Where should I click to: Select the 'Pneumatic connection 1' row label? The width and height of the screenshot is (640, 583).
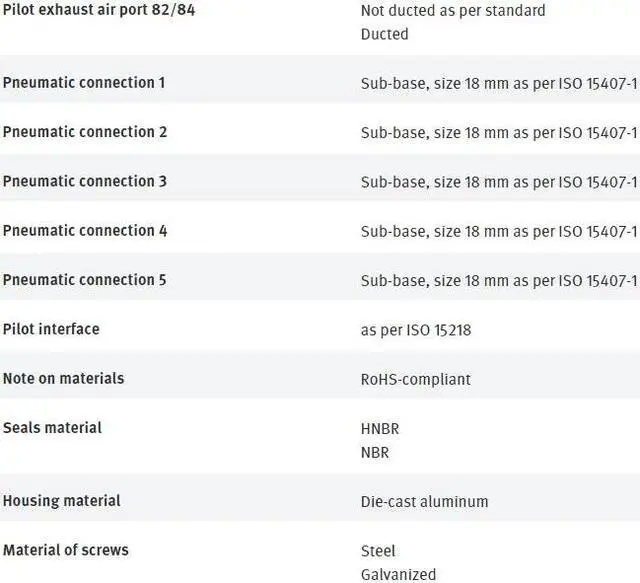pos(84,82)
